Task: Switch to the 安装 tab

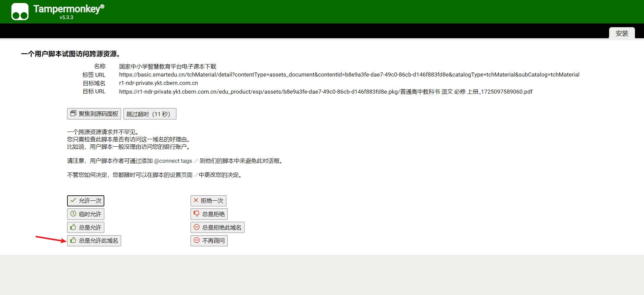Action: click(x=622, y=33)
